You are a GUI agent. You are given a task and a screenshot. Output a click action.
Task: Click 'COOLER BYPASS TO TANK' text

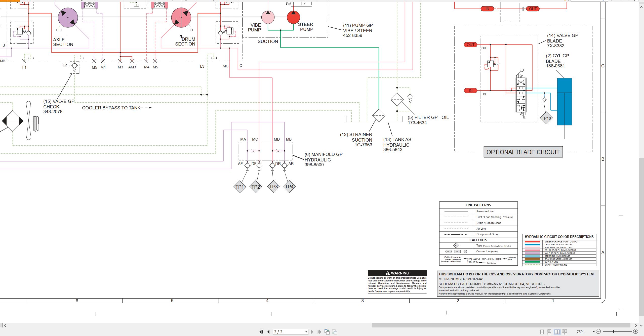pos(111,108)
